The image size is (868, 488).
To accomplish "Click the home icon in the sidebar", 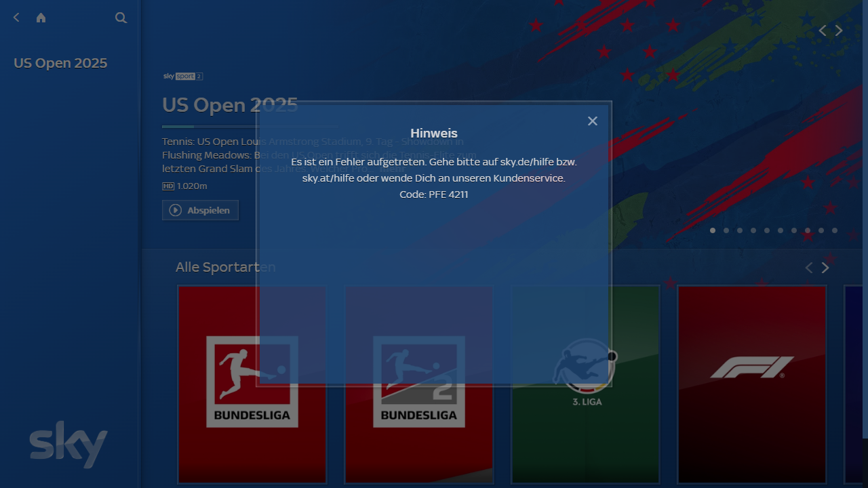I will (x=41, y=18).
